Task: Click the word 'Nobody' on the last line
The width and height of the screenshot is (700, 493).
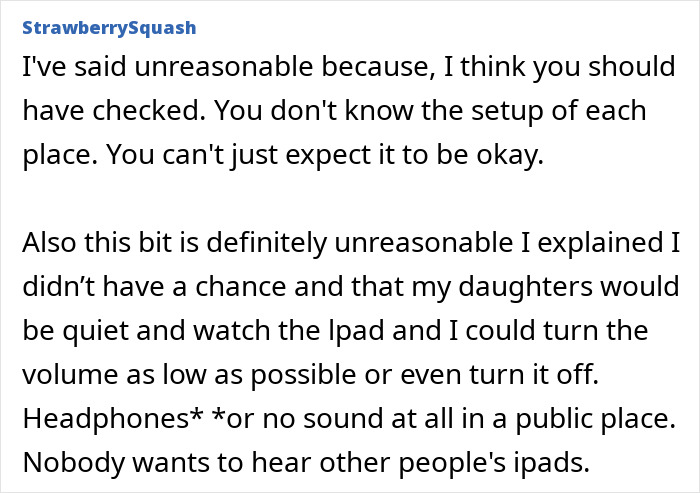Action: pyautogui.click(x=73, y=462)
